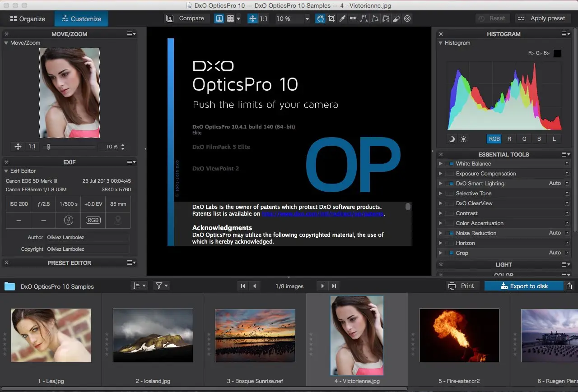578x392 pixels.
Task: Open the filmstrip filter dropdown
Action: pyautogui.click(x=161, y=286)
